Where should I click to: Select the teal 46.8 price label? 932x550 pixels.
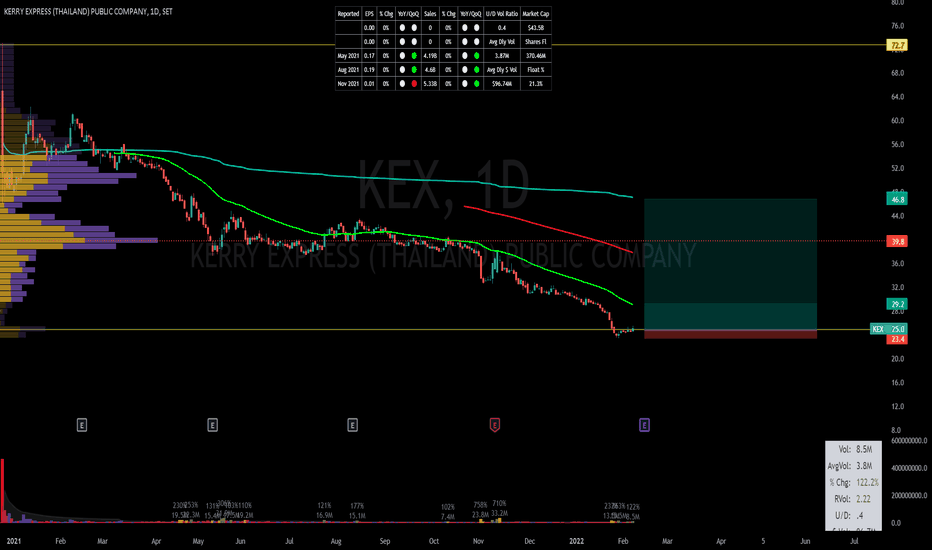(897, 199)
